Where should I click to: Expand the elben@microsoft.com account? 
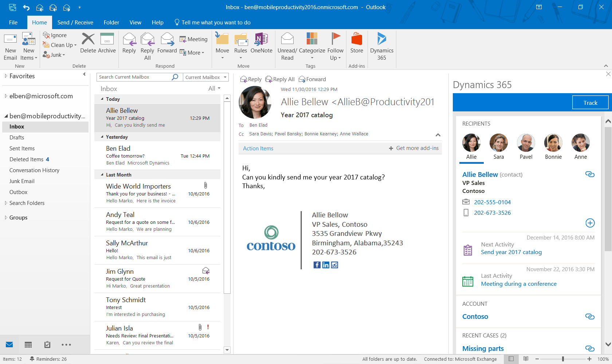(6, 96)
